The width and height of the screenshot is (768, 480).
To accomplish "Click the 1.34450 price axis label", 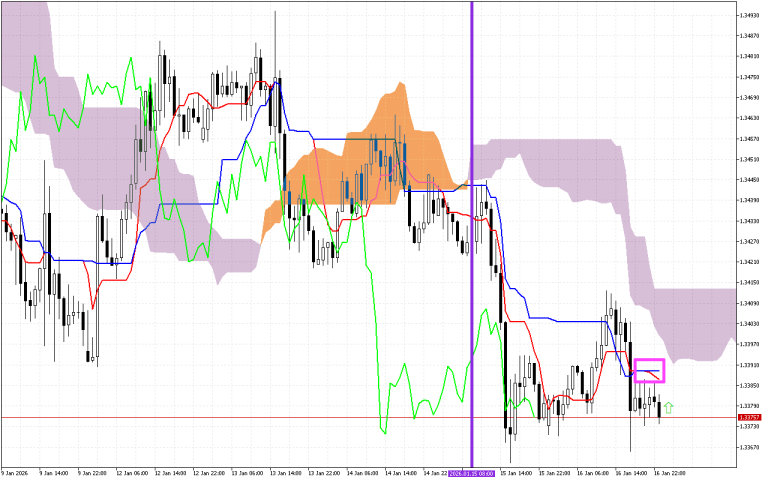I will (x=750, y=180).
